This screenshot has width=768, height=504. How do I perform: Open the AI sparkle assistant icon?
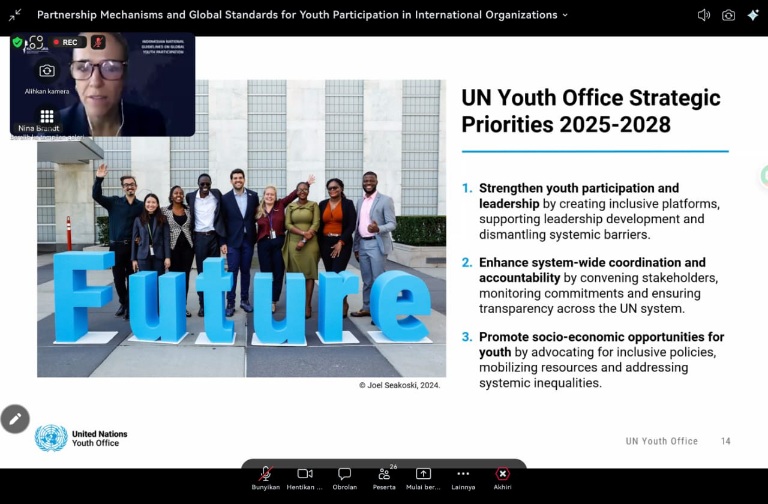pyautogui.click(x=753, y=15)
